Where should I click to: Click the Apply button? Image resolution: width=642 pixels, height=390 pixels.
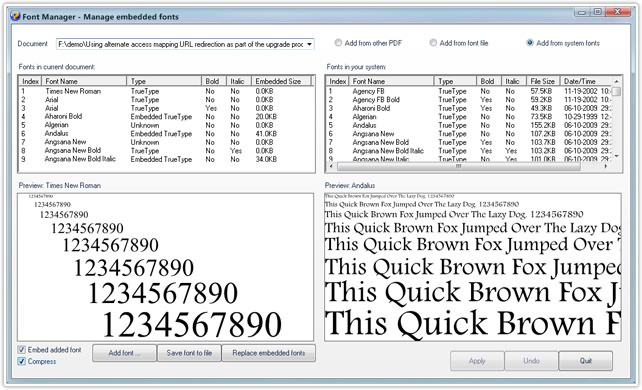[x=477, y=361]
